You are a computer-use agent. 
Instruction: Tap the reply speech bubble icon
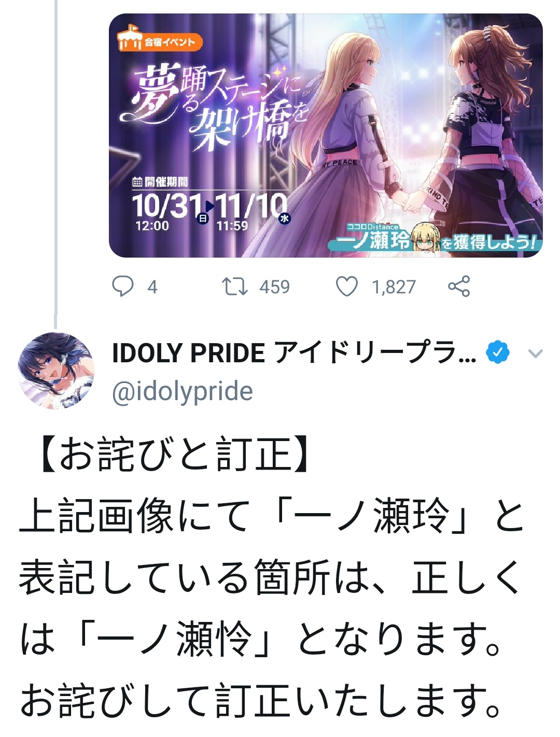click(123, 286)
